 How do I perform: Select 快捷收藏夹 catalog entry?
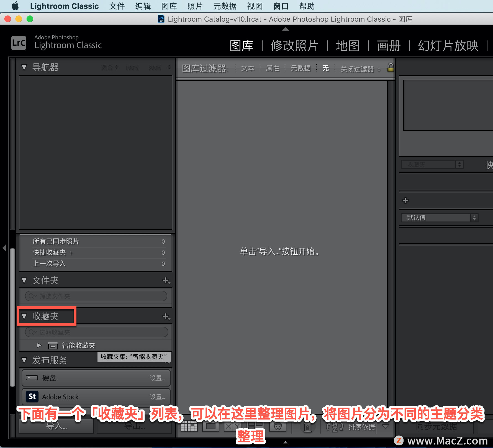pyautogui.click(x=96, y=253)
